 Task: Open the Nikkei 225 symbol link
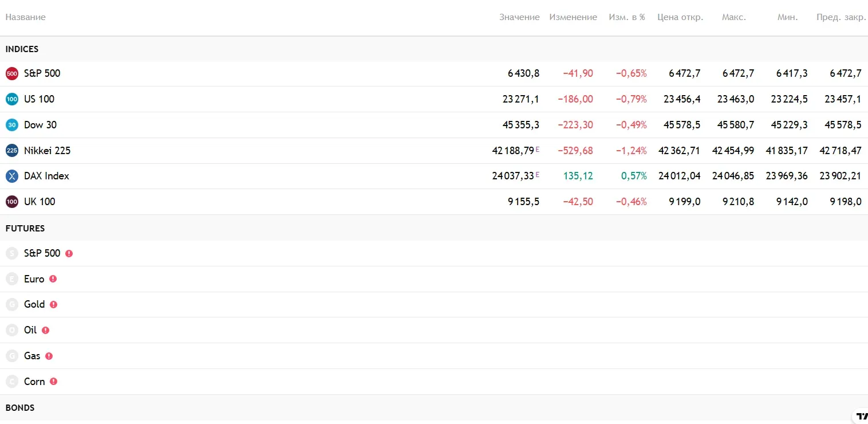[x=48, y=151]
